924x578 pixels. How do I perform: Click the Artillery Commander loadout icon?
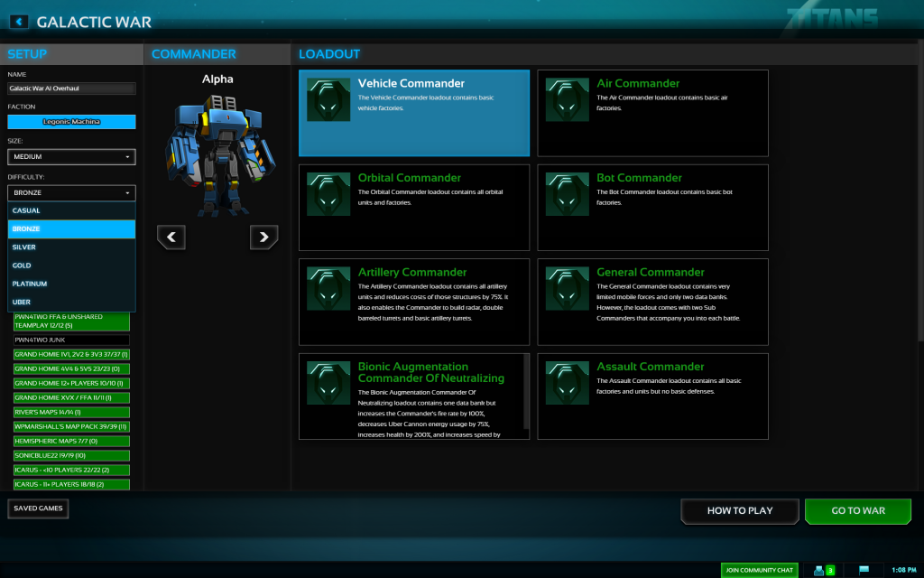(x=328, y=288)
